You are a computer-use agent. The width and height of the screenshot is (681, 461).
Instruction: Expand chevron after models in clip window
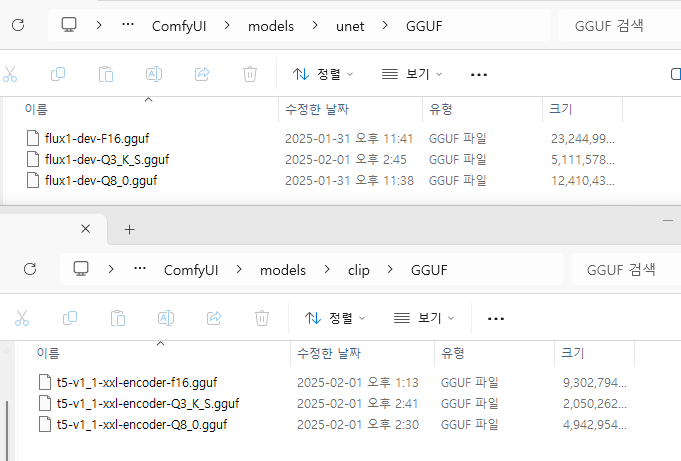point(327,270)
